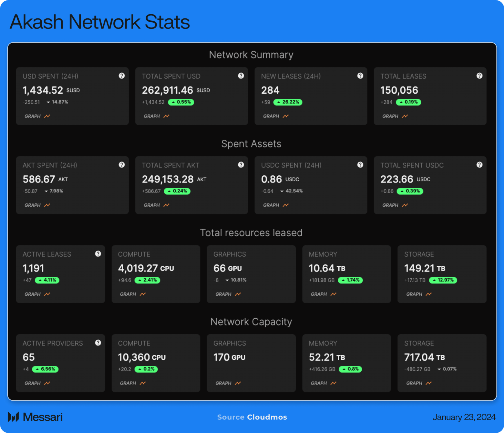This screenshot has height=433, width=504.
Task: Click the green 1.74% change badge
Action: [350, 280]
